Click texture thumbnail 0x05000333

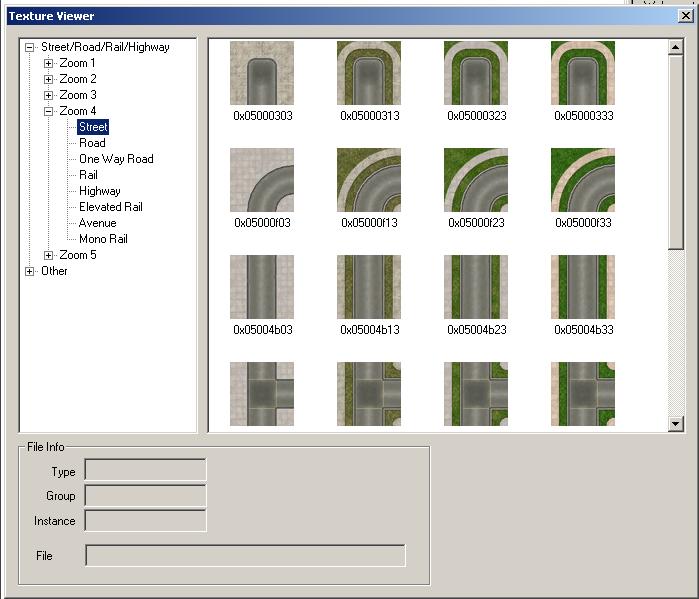pos(583,73)
